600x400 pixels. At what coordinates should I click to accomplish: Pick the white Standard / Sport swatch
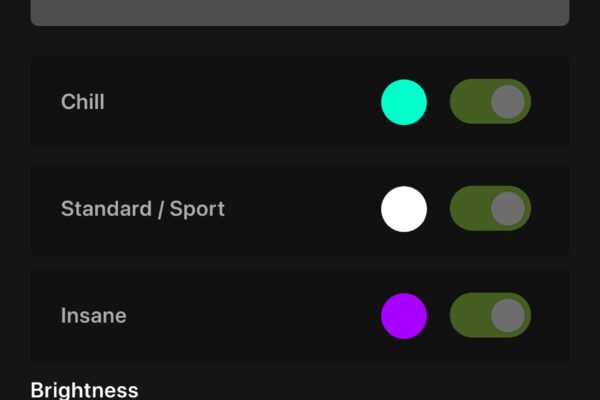pyautogui.click(x=404, y=209)
